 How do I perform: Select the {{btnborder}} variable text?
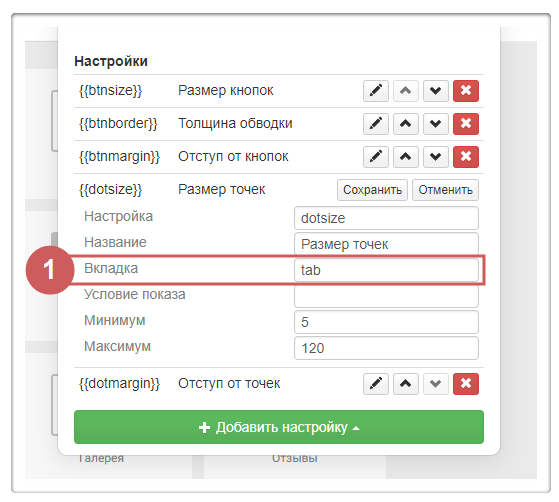(x=118, y=124)
